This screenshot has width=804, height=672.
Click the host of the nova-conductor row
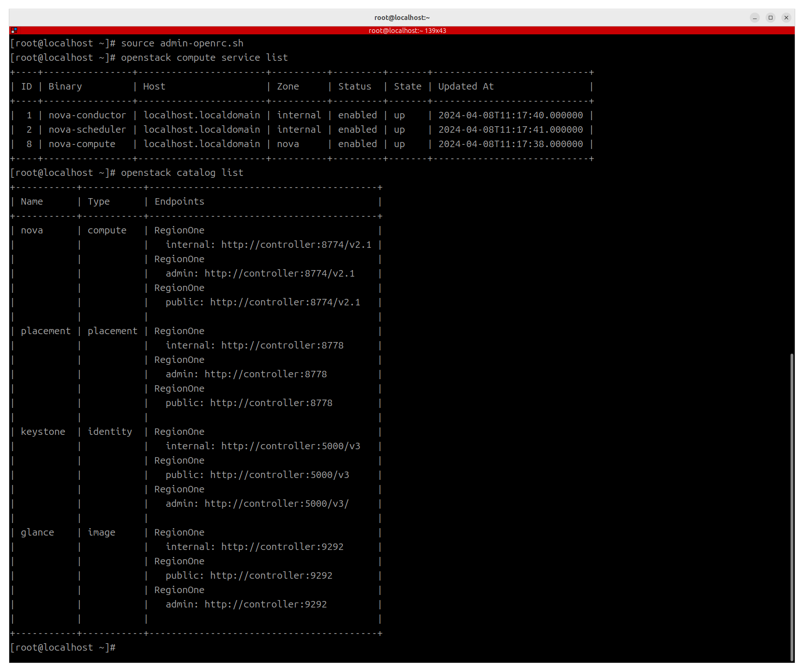202,115
